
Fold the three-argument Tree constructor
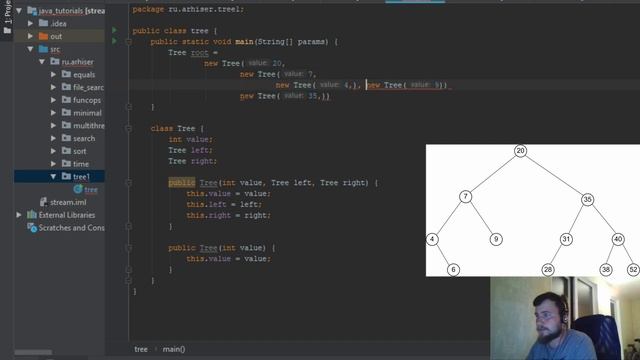point(129,183)
